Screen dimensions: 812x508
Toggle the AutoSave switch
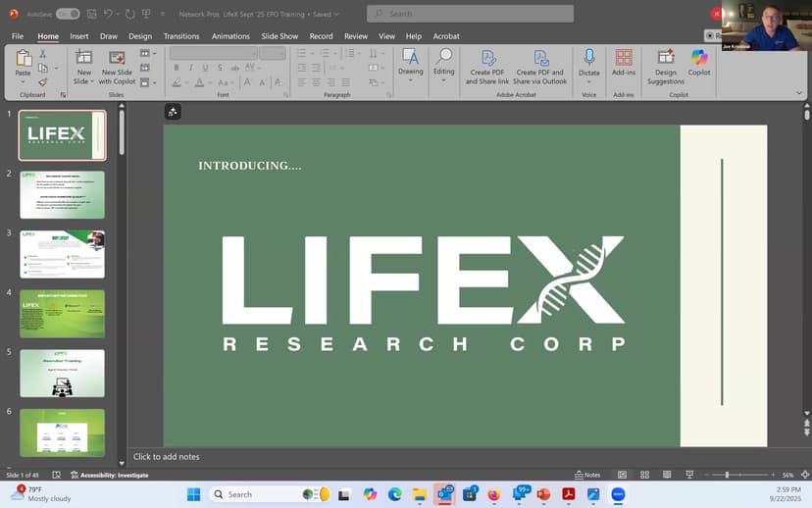68,14
